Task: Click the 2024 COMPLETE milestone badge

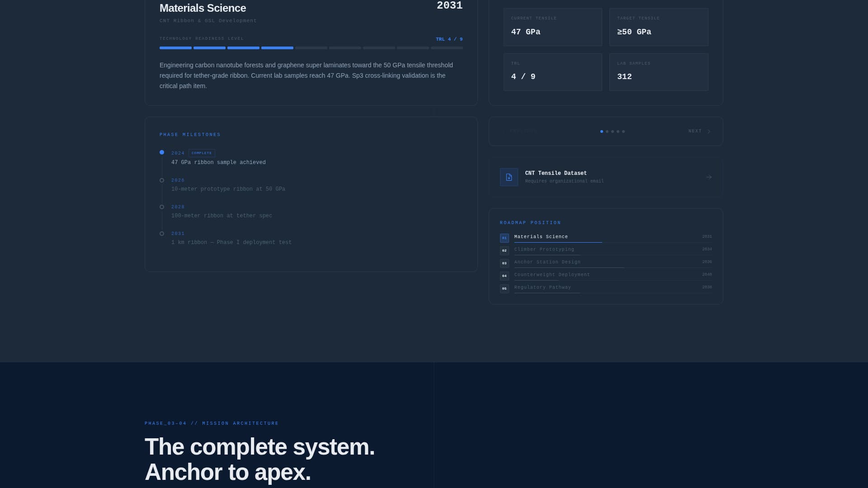Action: (x=201, y=153)
